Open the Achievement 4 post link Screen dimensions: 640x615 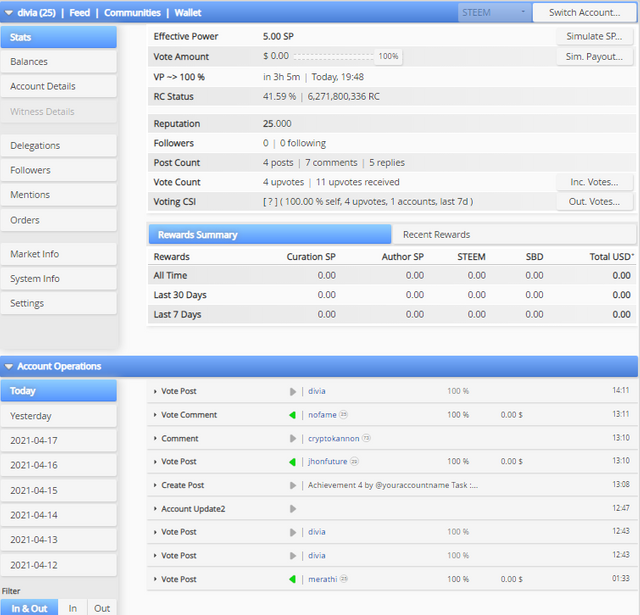[393, 485]
